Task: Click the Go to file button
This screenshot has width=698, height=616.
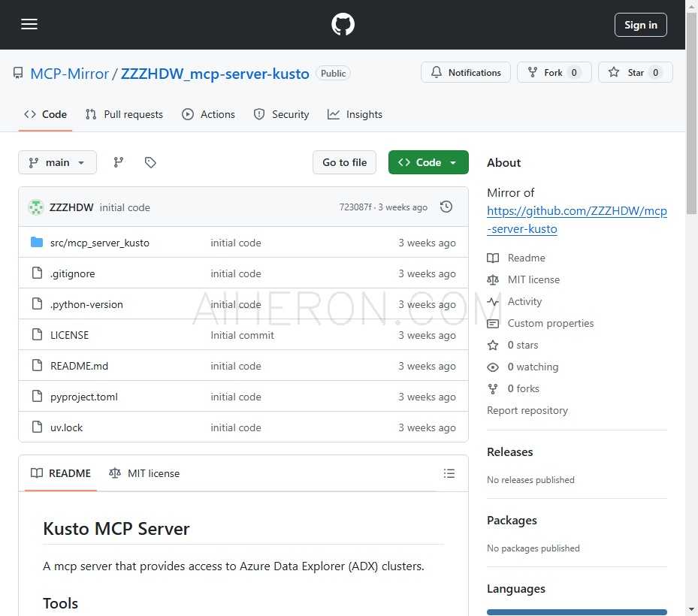Action: coord(345,162)
